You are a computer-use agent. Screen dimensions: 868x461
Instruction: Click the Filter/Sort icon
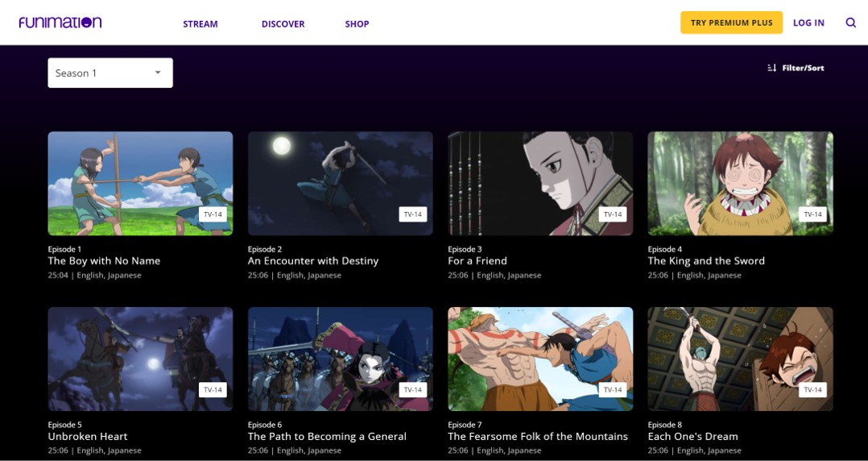771,68
